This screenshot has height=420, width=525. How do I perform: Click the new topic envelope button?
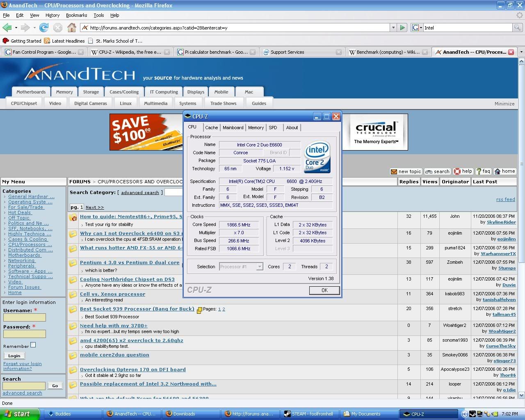click(406, 171)
